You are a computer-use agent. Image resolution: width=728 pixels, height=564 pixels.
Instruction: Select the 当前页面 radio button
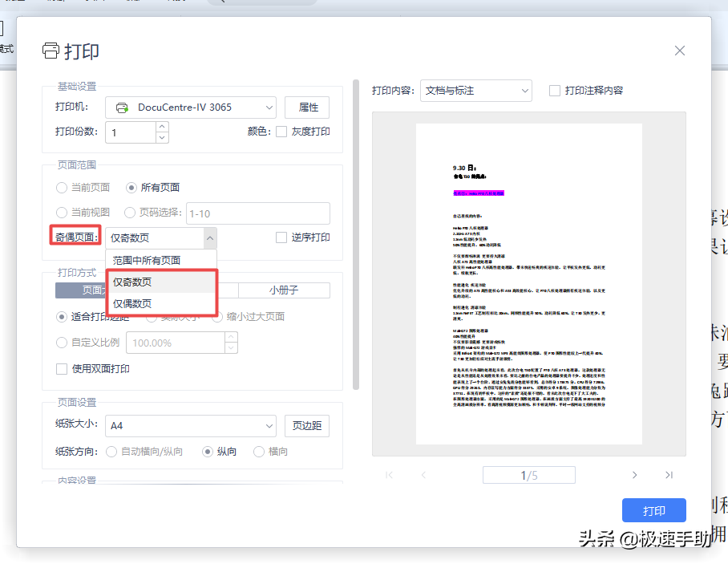(x=61, y=188)
